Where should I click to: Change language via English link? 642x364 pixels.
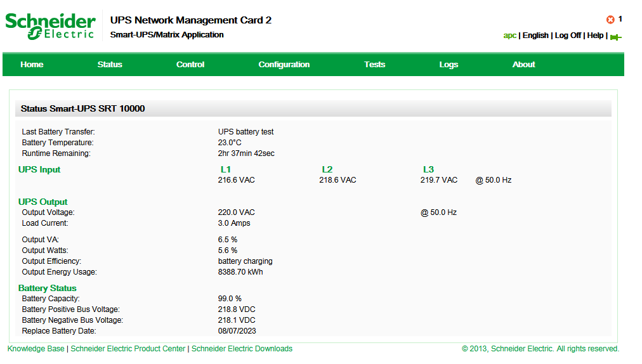pyautogui.click(x=535, y=36)
